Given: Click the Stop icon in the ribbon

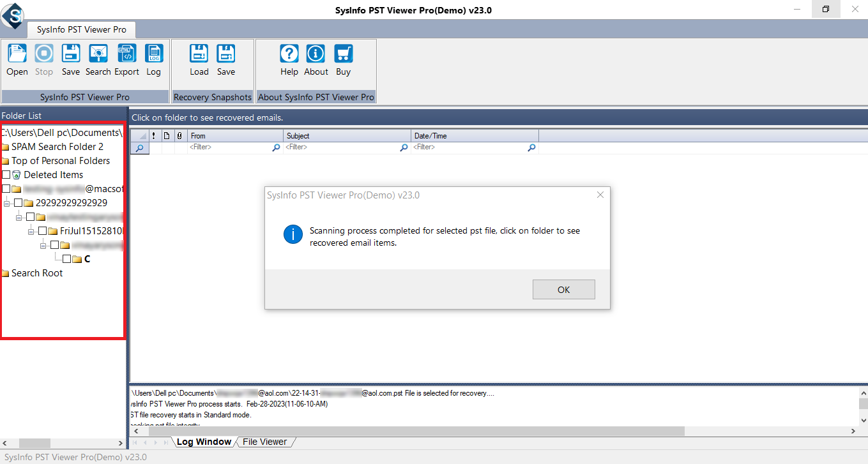Looking at the screenshot, I should click(44, 53).
